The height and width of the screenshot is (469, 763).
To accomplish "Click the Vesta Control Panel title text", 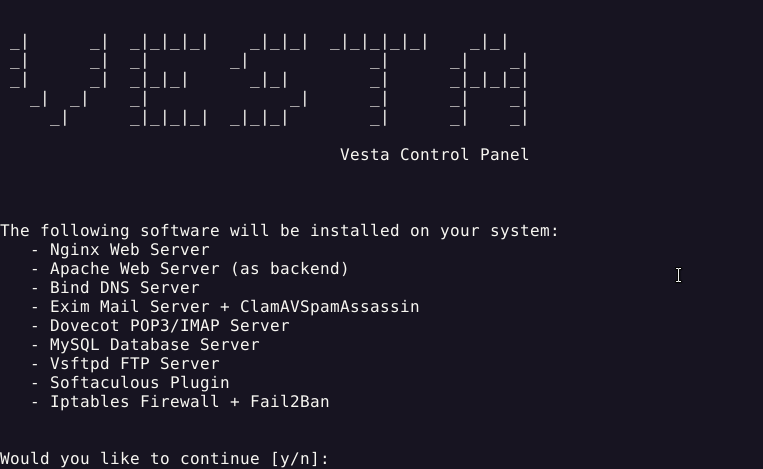I will pos(434,155).
